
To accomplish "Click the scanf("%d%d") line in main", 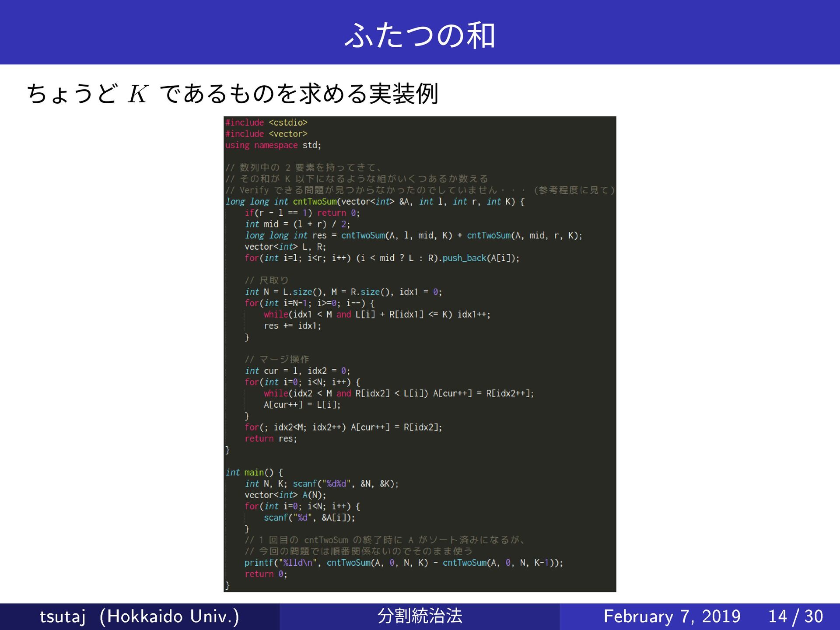I will [322, 484].
